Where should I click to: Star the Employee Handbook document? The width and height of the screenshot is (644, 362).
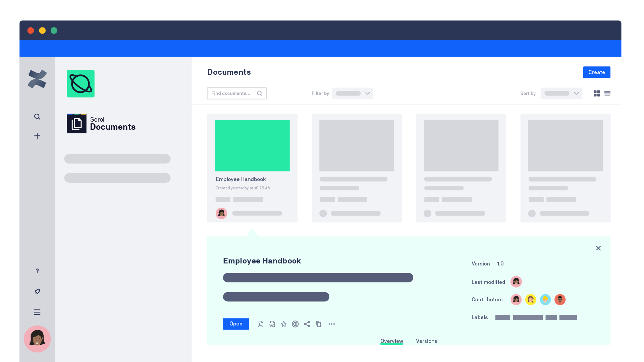coord(284,324)
